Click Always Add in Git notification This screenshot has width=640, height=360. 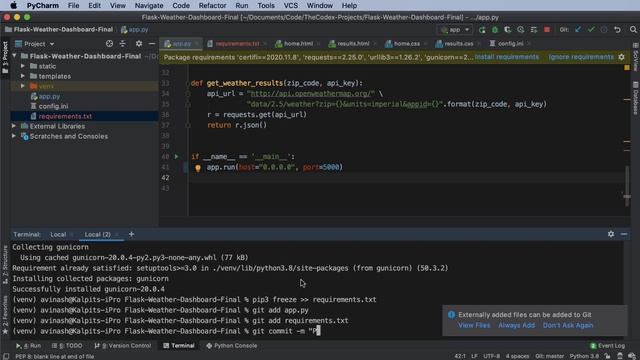516,325
